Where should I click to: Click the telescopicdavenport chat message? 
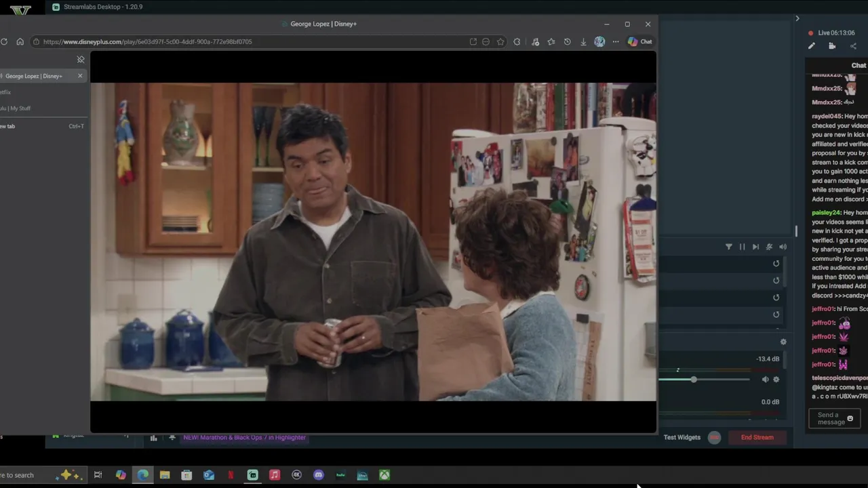840,387
